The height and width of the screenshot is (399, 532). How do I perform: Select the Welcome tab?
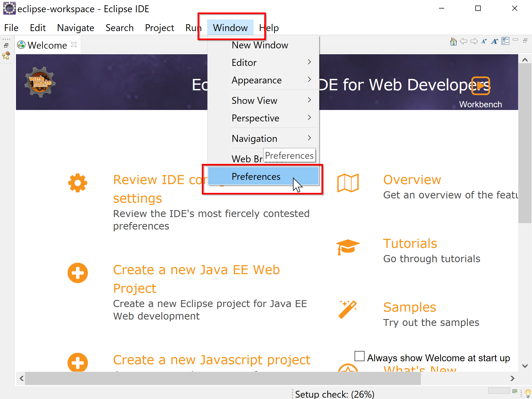pyautogui.click(x=47, y=45)
